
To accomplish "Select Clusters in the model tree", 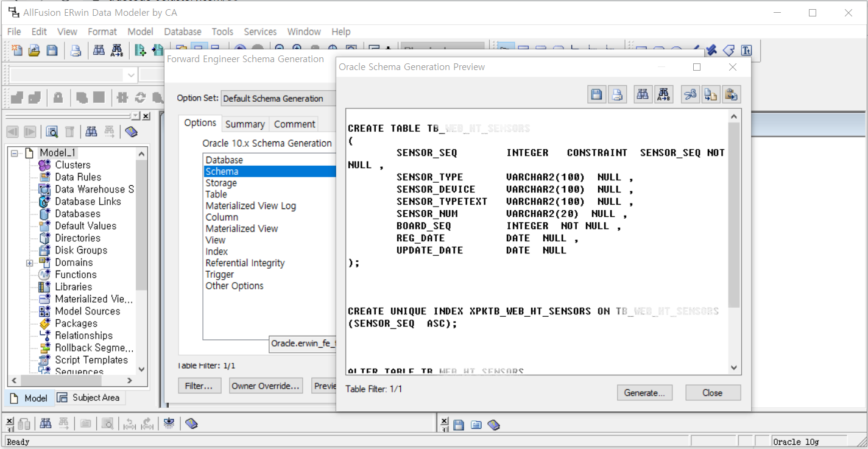I will click(72, 165).
